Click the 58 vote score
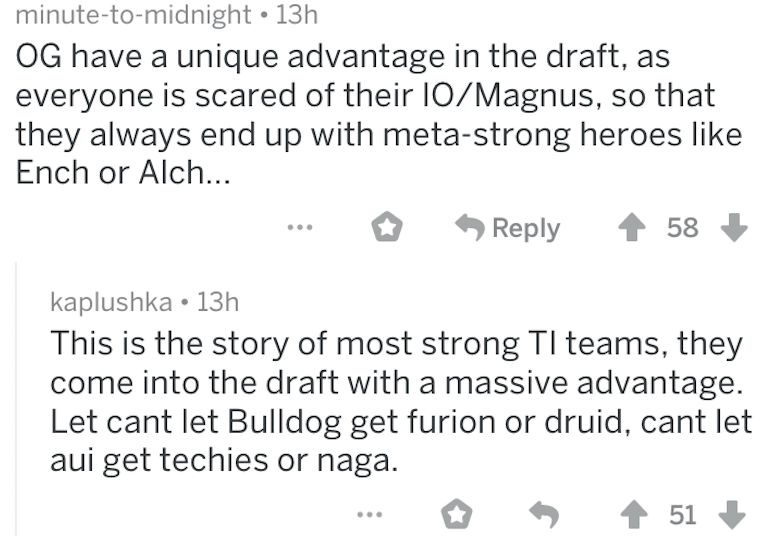 (x=682, y=229)
